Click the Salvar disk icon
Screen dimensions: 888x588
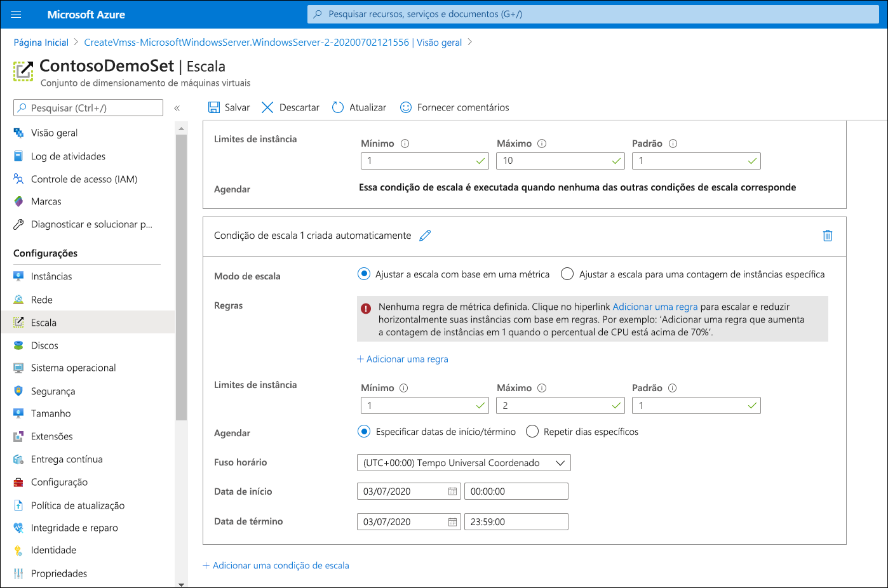tap(214, 107)
